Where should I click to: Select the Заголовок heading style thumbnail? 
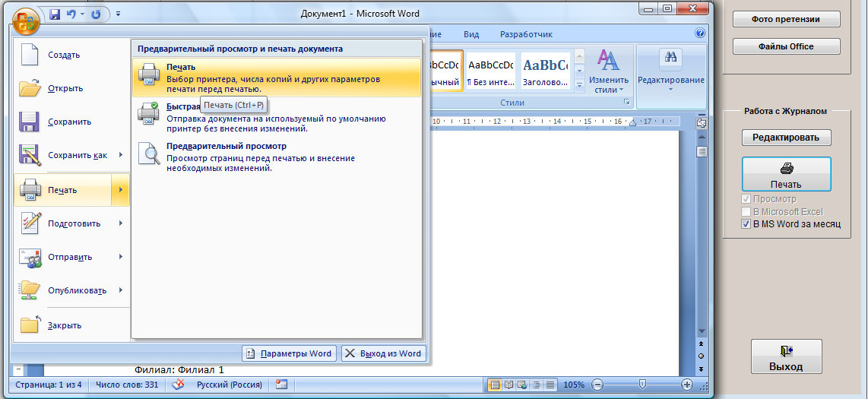pyautogui.click(x=545, y=70)
